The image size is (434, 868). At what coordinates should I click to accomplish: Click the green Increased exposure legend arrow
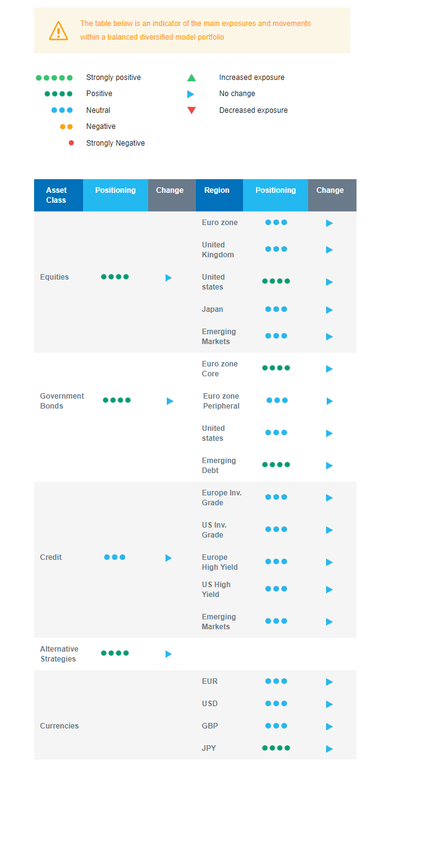pos(192,78)
